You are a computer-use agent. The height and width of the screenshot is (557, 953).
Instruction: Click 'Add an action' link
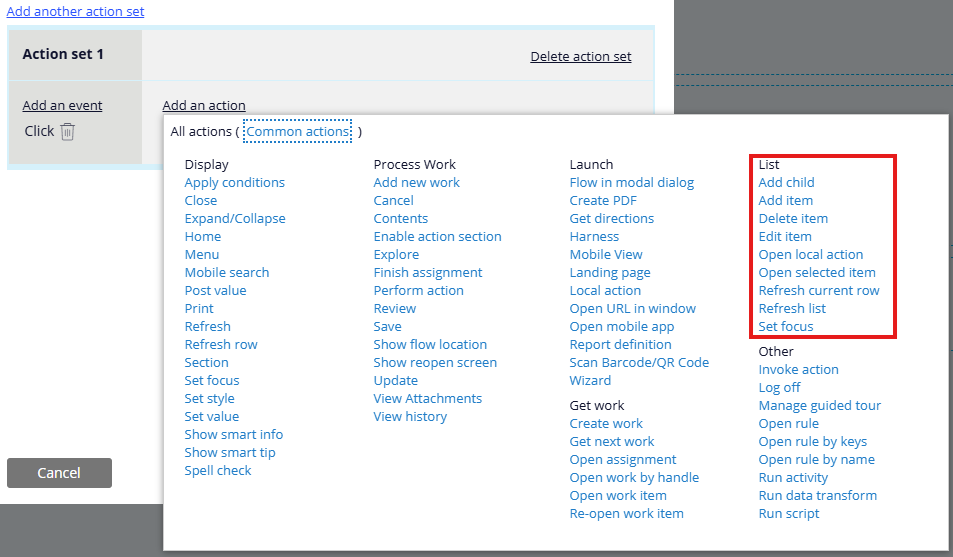pyautogui.click(x=203, y=105)
